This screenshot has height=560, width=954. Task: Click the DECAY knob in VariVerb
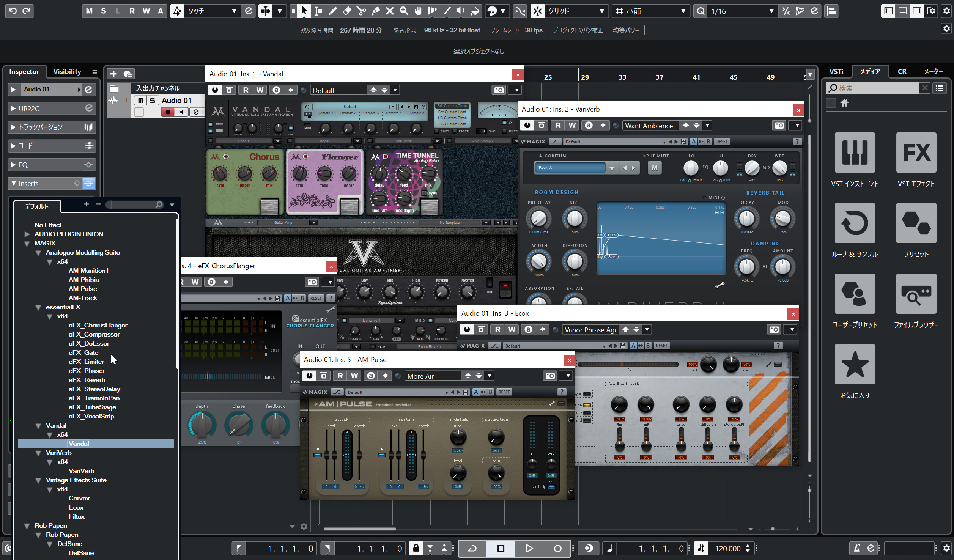pyautogui.click(x=746, y=219)
